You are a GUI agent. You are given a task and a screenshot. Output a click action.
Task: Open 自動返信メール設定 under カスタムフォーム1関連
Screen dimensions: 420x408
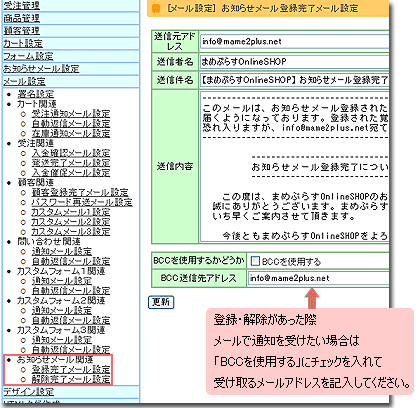[x=71, y=291]
